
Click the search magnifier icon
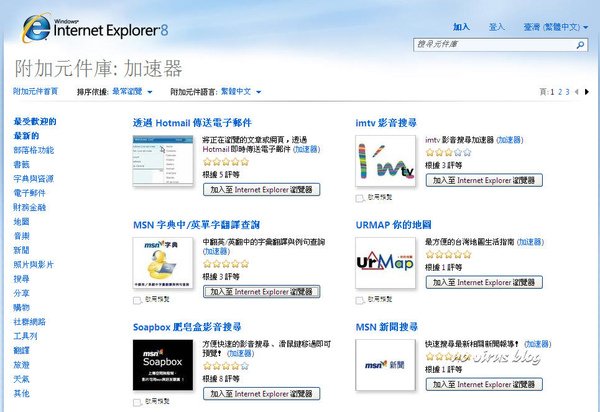click(x=580, y=45)
